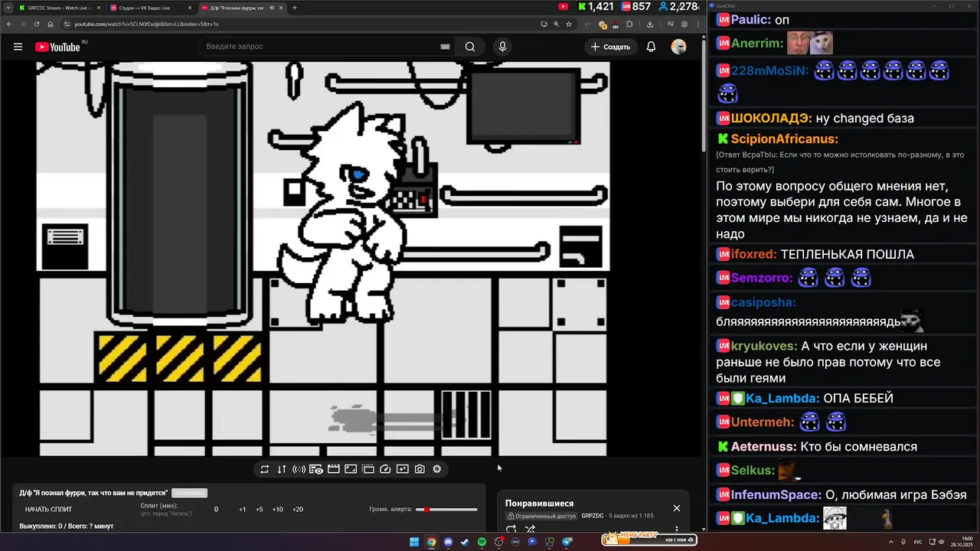This screenshot has height=551, width=980.
Task: Click the clapperboard icon in video toolbar
Action: tap(333, 469)
